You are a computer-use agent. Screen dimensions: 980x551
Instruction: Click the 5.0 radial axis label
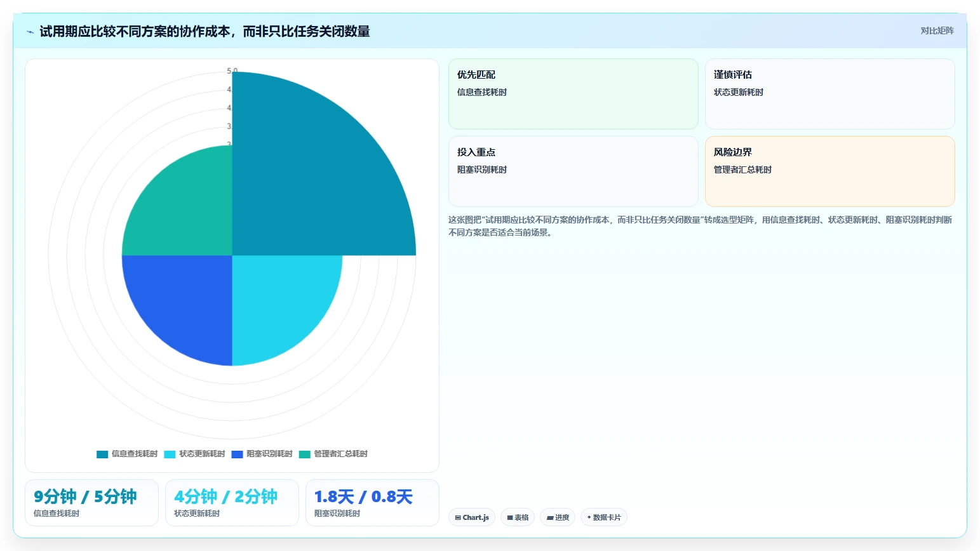(x=232, y=71)
